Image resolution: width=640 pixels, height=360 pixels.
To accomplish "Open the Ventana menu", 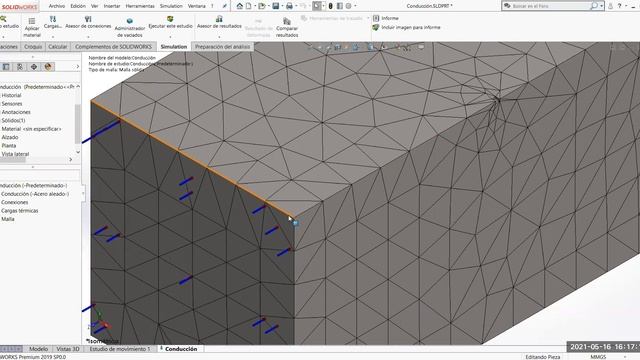I will pos(197,6).
